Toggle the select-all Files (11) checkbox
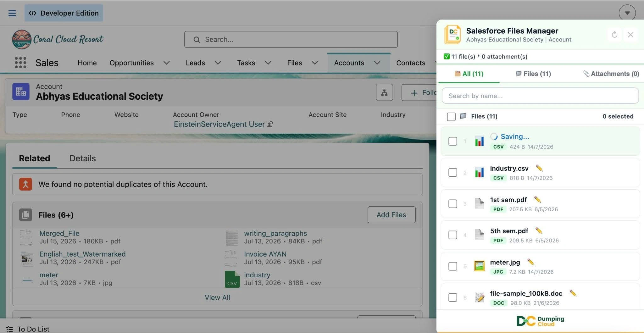Screen dimensions: 644x333 click(x=451, y=117)
